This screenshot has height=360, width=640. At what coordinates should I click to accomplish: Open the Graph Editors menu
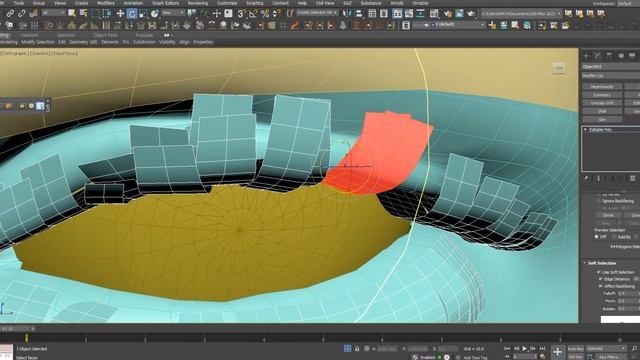(165, 3)
